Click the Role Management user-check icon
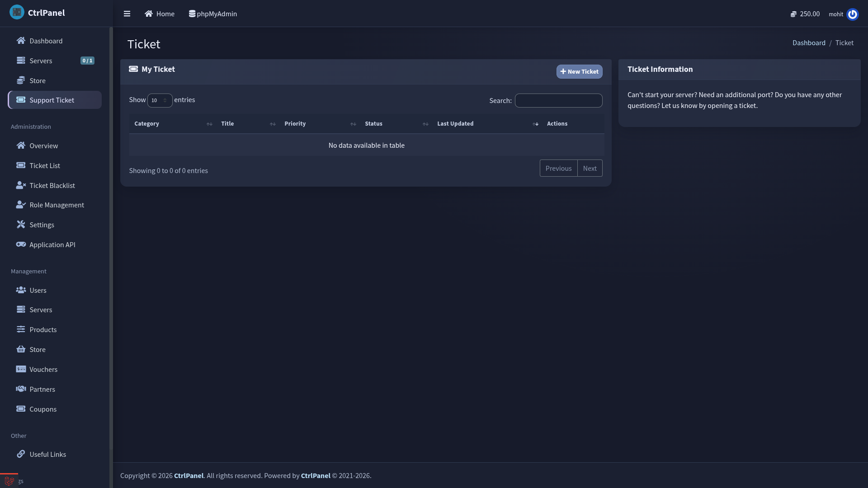The height and width of the screenshot is (488, 868). click(x=21, y=205)
